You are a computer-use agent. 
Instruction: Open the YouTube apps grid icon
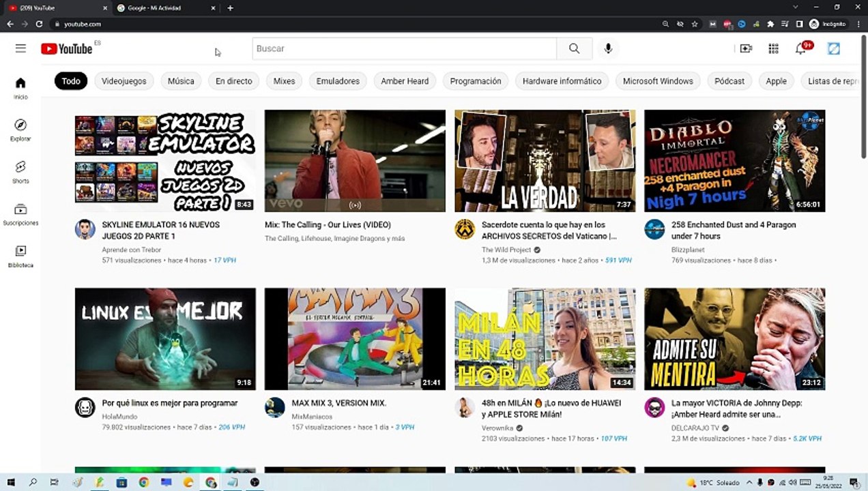pyautogui.click(x=773, y=48)
